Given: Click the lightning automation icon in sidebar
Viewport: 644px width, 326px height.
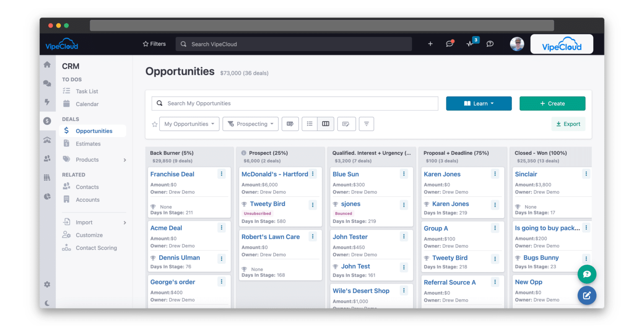Looking at the screenshot, I should (47, 102).
